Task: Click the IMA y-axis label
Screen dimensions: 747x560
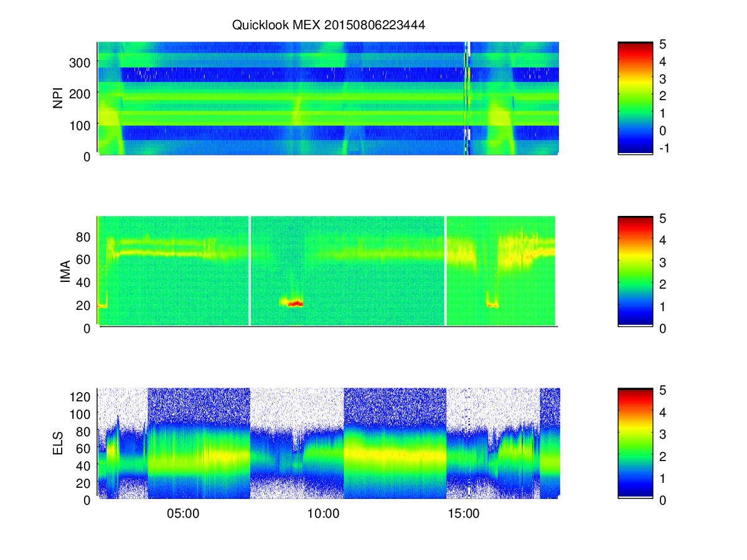Action: click(65, 271)
